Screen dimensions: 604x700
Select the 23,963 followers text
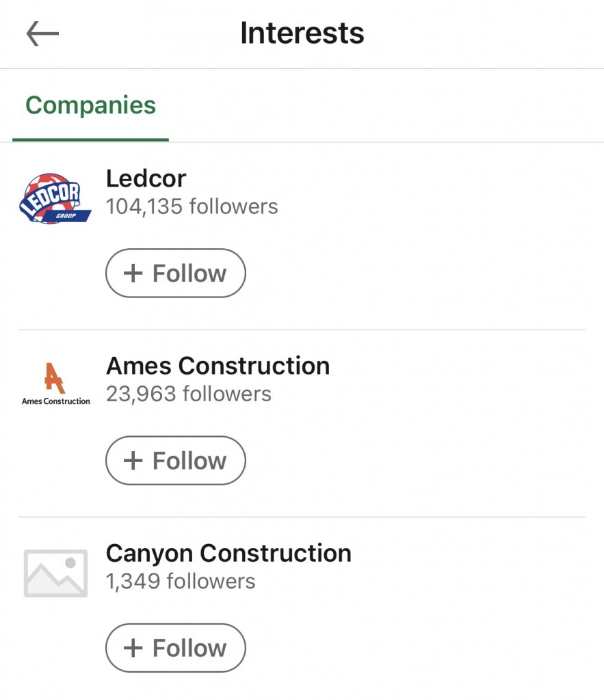tap(188, 394)
